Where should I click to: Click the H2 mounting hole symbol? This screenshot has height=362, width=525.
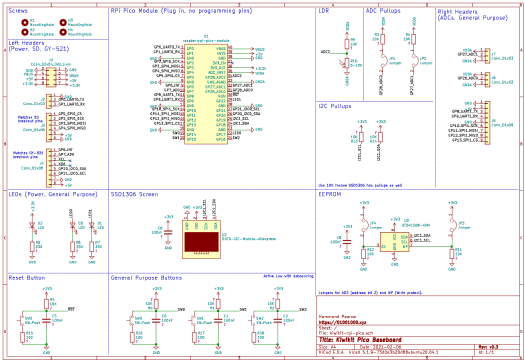(24, 32)
